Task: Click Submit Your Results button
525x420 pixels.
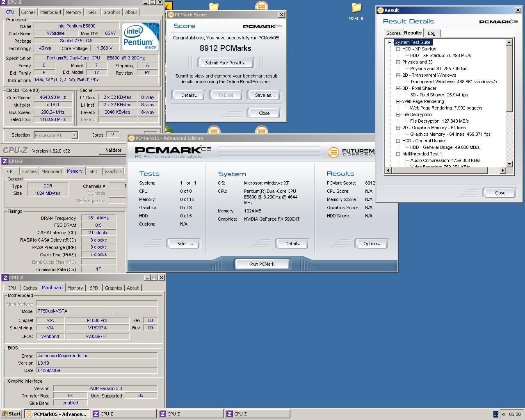Action: [226, 63]
